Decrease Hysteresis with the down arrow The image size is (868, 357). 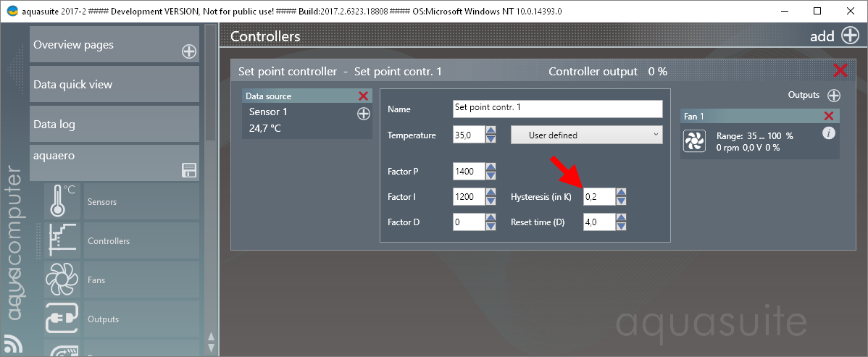(x=621, y=201)
